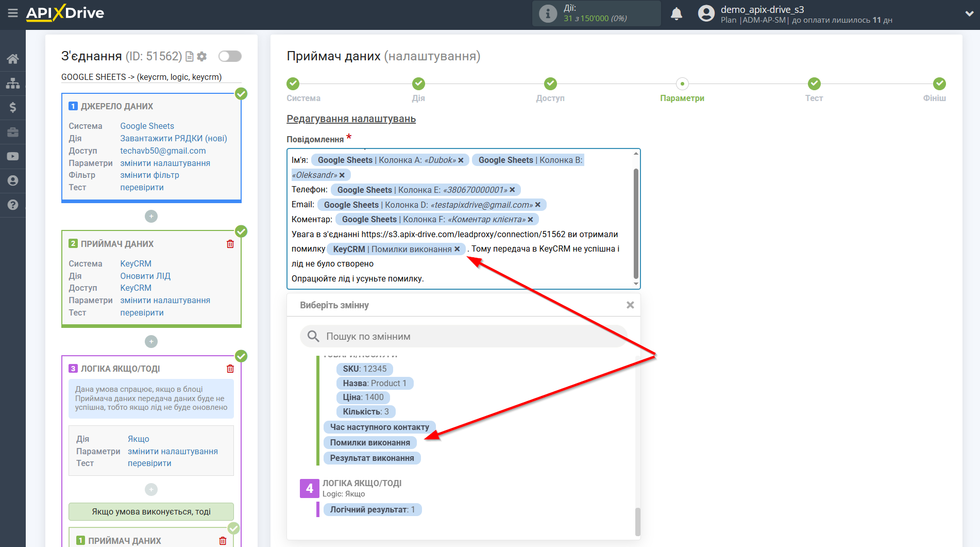This screenshot has width=980, height=547.
Task: Insert Помилки виконання variable from list
Action: coord(370,443)
